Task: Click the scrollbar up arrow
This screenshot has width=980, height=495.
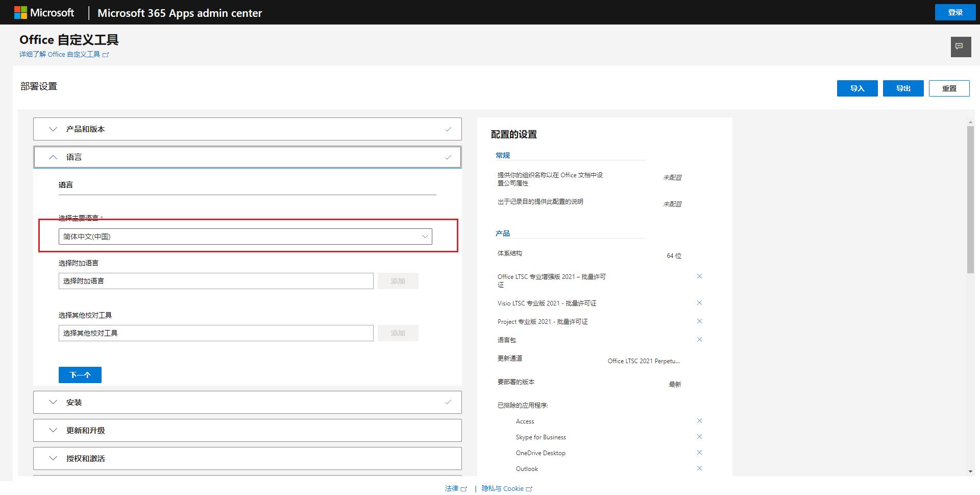Action: (x=970, y=122)
